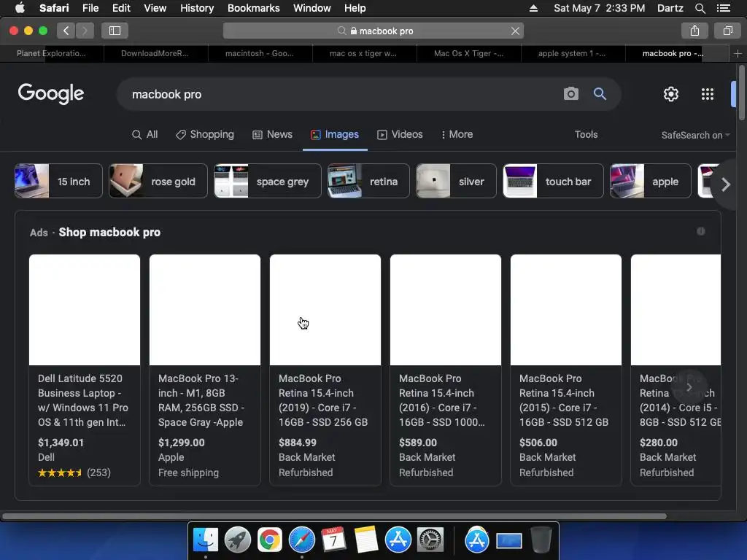Open the History menu

click(x=197, y=8)
